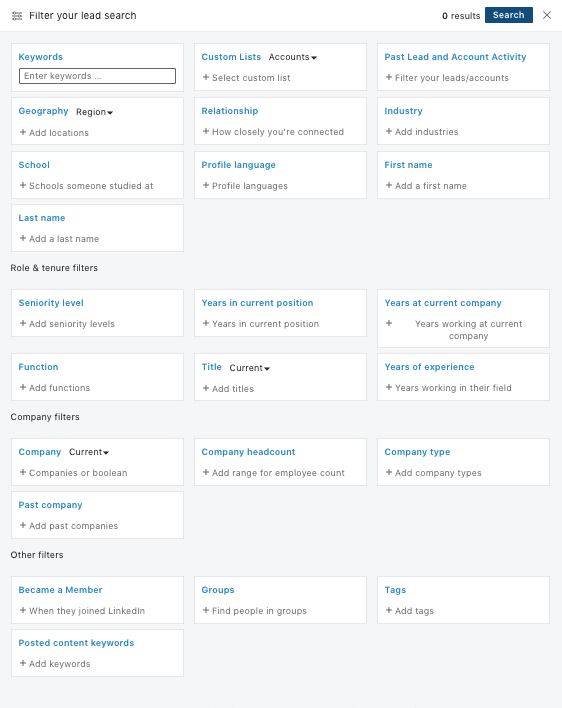Click plus icon beside Add seniority levels
The height and width of the screenshot is (708, 562).
[x=23, y=323]
